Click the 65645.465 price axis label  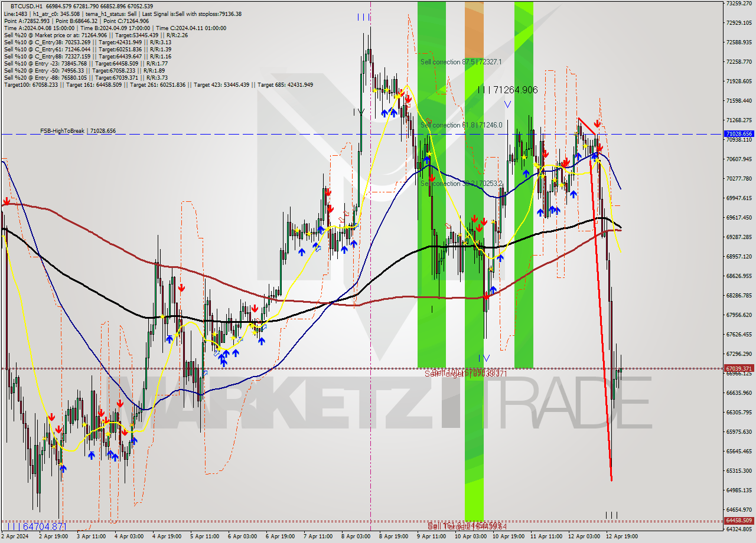point(740,451)
